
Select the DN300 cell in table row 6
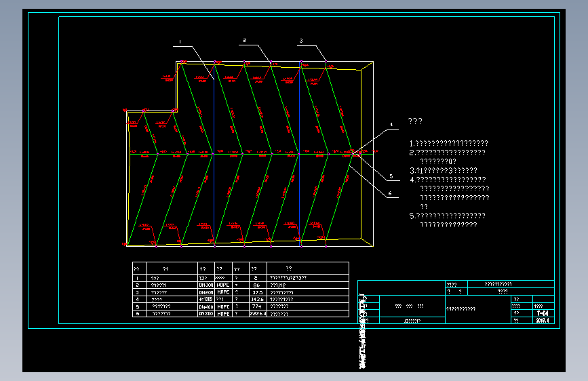206,313
